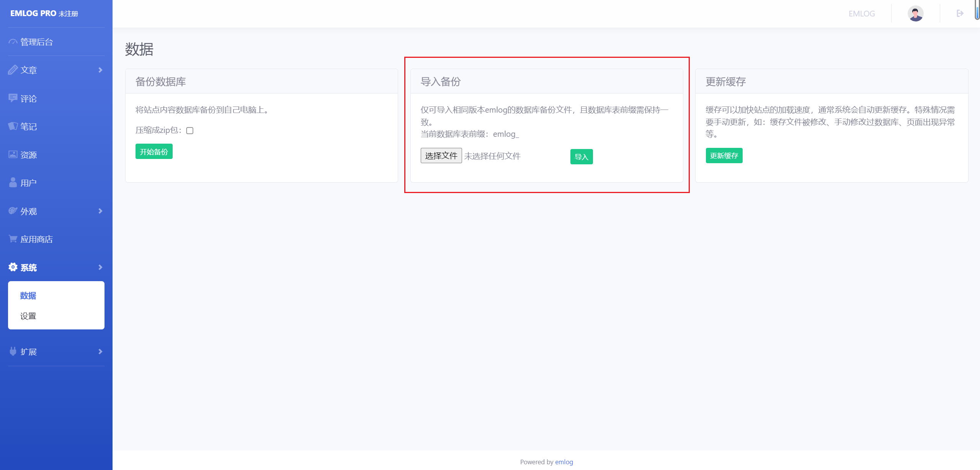
Task: Click the 笔记 tag icon
Action: click(13, 126)
